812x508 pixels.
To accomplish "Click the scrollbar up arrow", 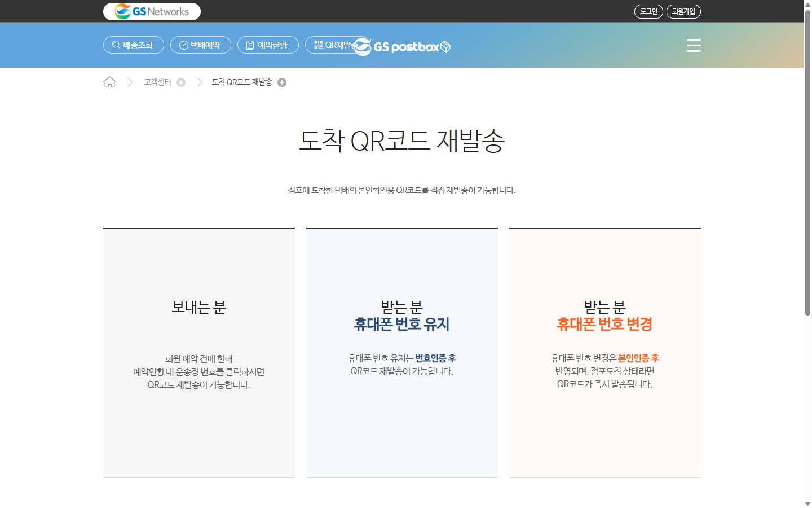I will click(807, 4).
